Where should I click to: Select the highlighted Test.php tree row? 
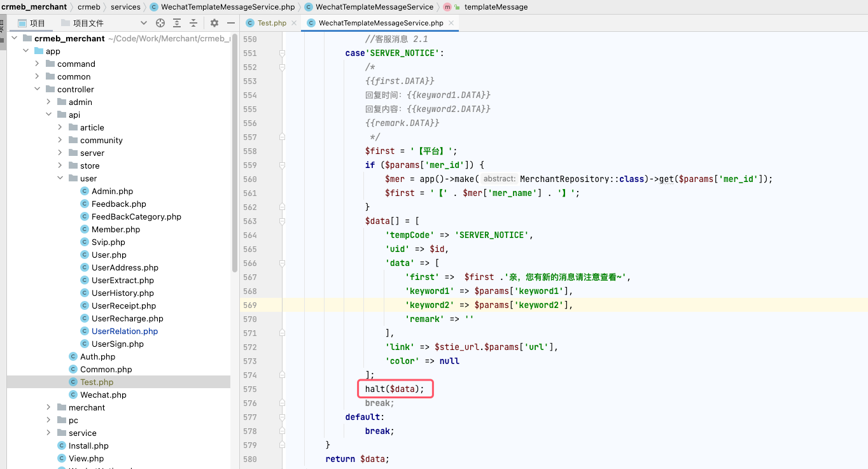(x=118, y=382)
